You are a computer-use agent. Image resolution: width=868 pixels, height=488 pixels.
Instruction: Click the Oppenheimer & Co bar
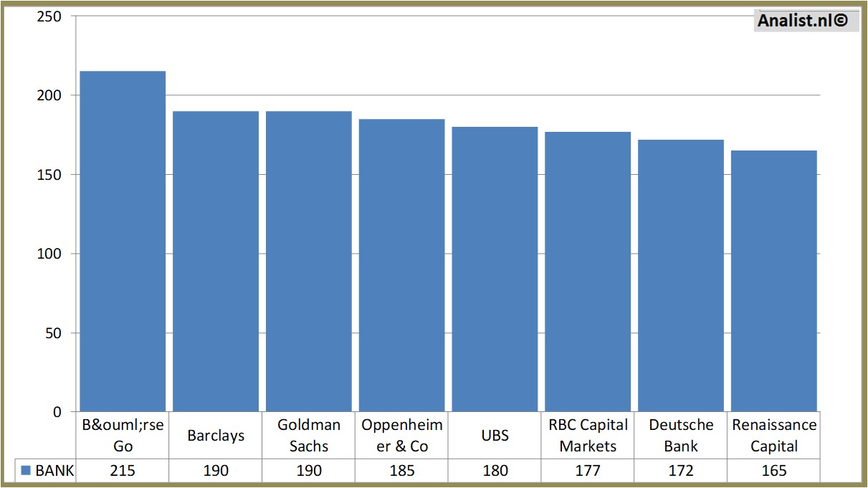(x=402, y=265)
